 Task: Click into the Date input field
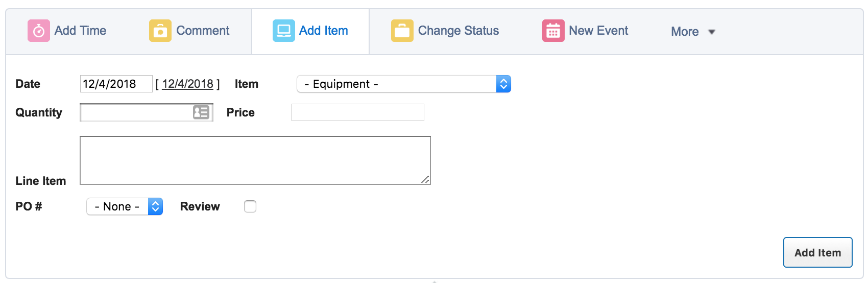point(116,84)
